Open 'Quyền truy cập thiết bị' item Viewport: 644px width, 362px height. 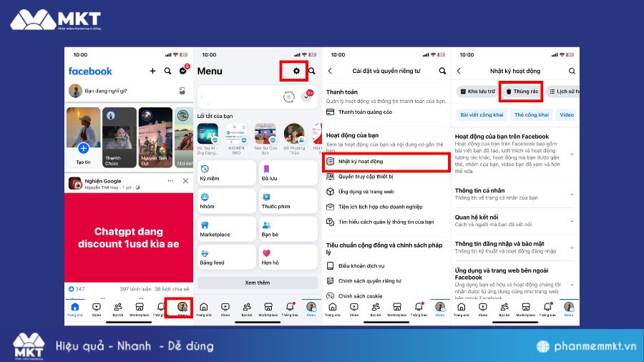coord(386,177)
